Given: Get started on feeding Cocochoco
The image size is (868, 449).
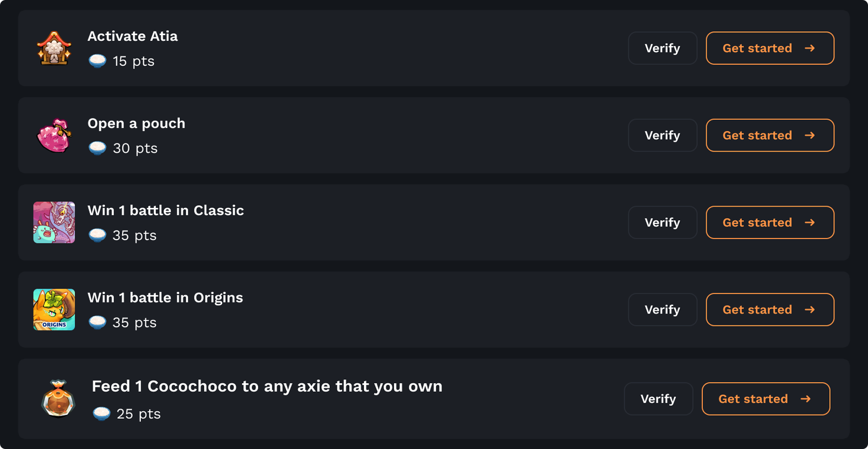Looking at the screenshot, I should [x=766, y=399].
